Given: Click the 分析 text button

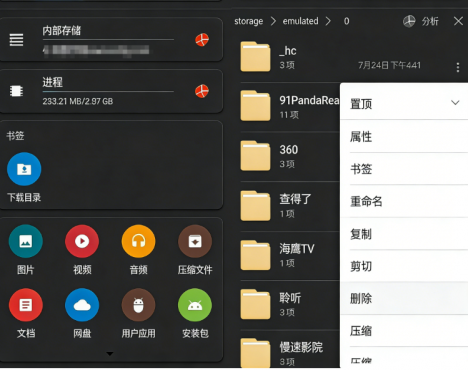Looking at the screenshot, I should [x=430, y=21].
